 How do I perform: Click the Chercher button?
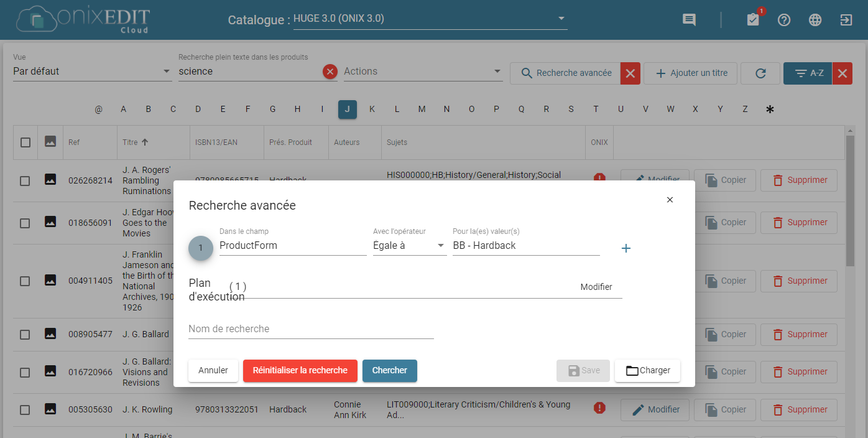390,370
